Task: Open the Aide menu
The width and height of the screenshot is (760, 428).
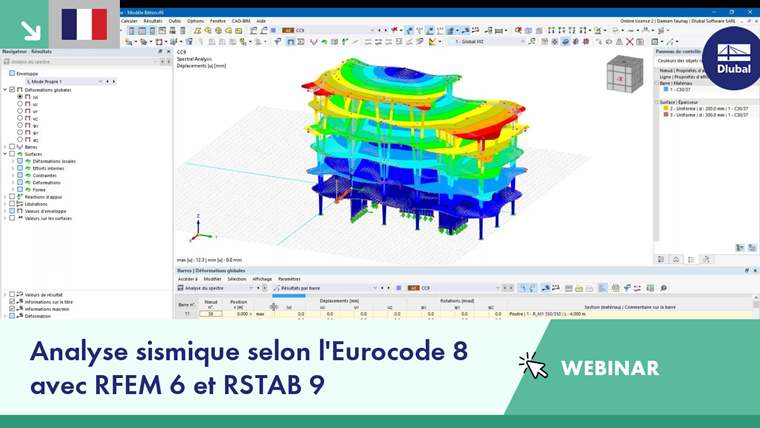Action: 261,21
